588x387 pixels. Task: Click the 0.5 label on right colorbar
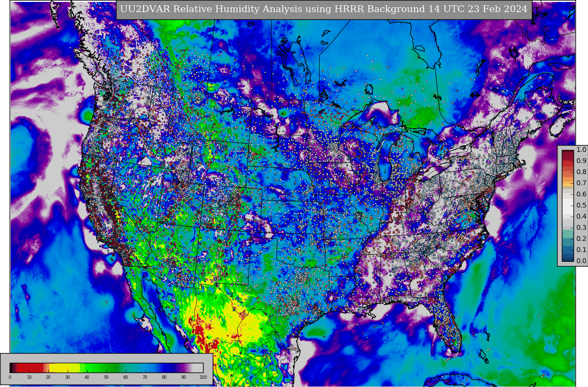pyautogui.click(x=581, y=205)
